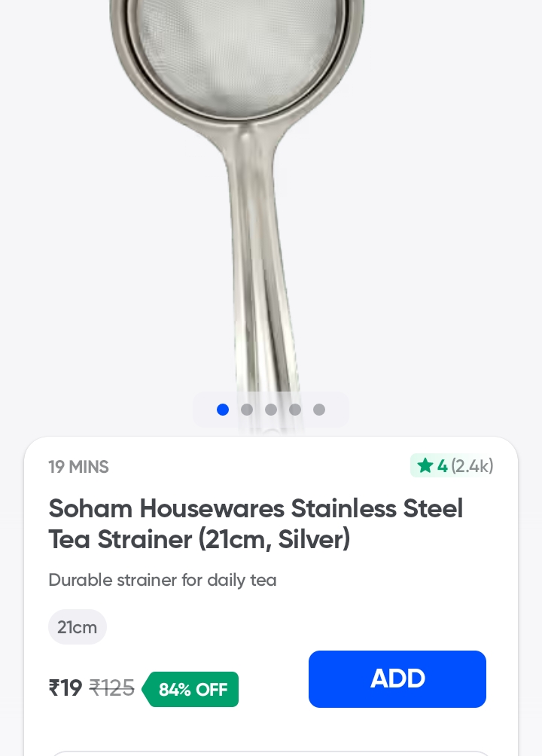Tap the strainer mesh head in photo

237,53
